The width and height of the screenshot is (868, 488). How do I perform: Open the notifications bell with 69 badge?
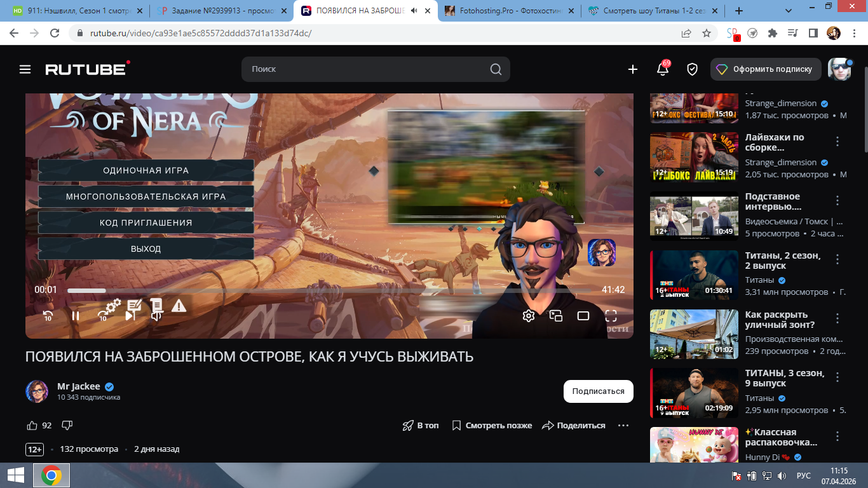click(x=663, y=69)
